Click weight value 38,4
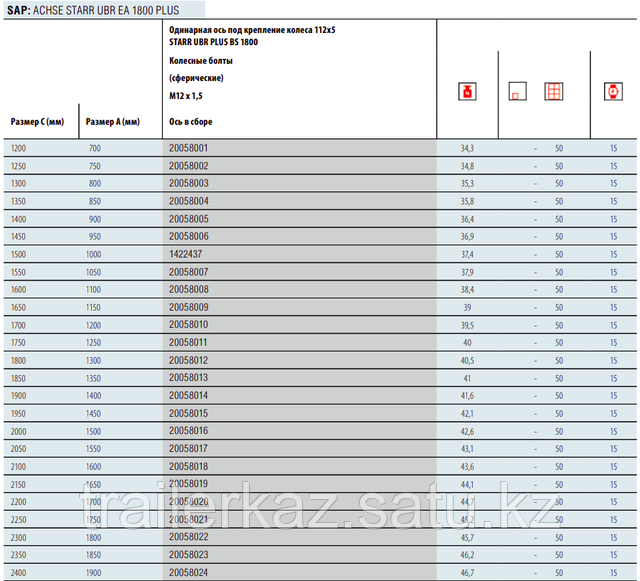The height and width of the screenshot is (581, 640). pos(467,289)
